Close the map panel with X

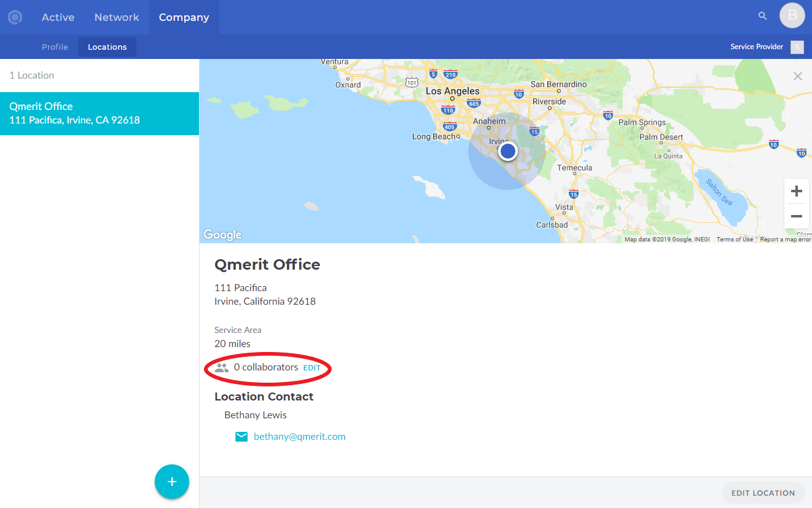pos(798,76)
